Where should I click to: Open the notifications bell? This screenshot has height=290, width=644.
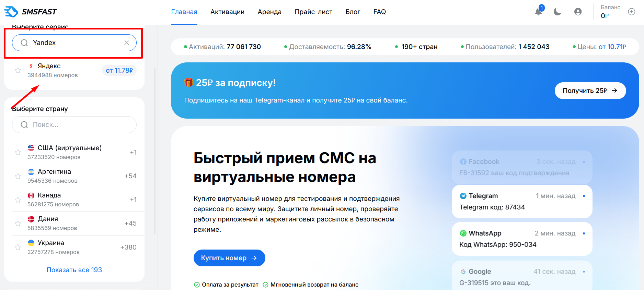[539, 12]
